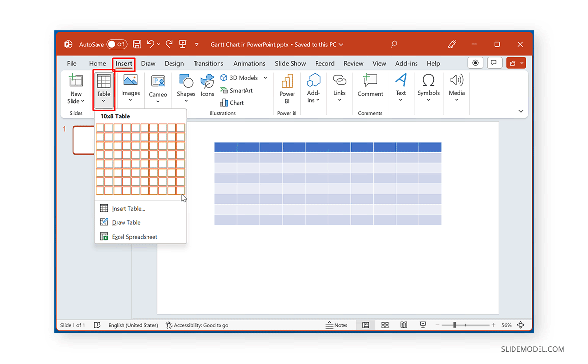
Task: Expand the Links dropdown
Action: [340, 100]
